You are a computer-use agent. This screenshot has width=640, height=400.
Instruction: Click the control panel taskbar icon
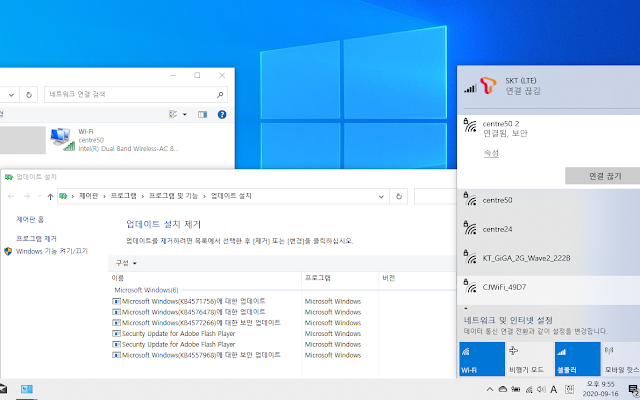tap(27, 389)
